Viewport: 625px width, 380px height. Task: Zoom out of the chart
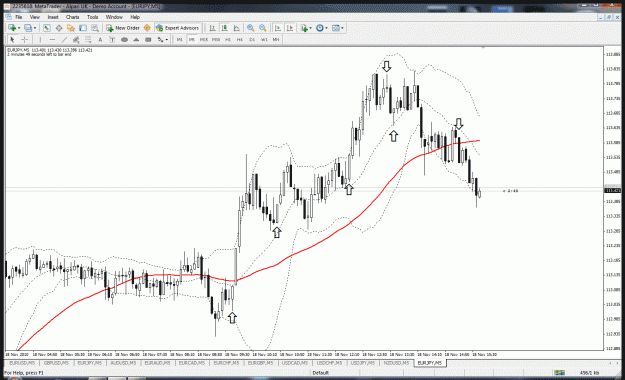(x=263, y=28)
